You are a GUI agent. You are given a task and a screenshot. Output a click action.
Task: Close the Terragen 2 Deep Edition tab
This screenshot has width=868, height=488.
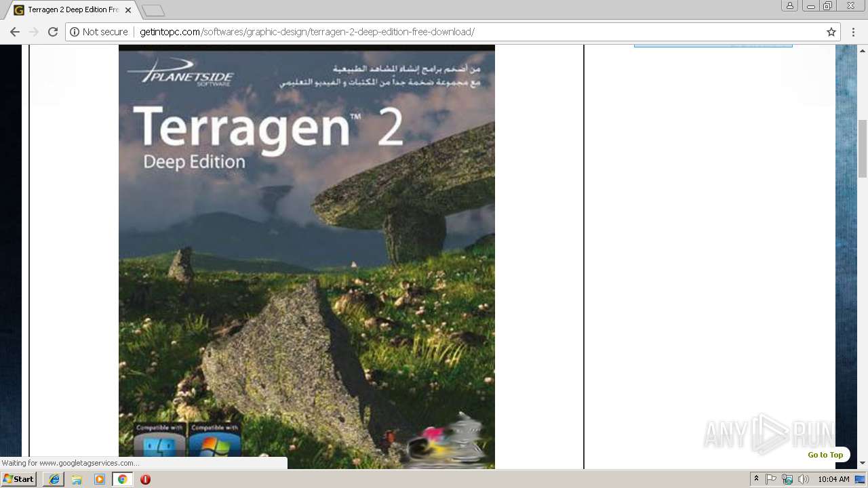coord(128,10)
